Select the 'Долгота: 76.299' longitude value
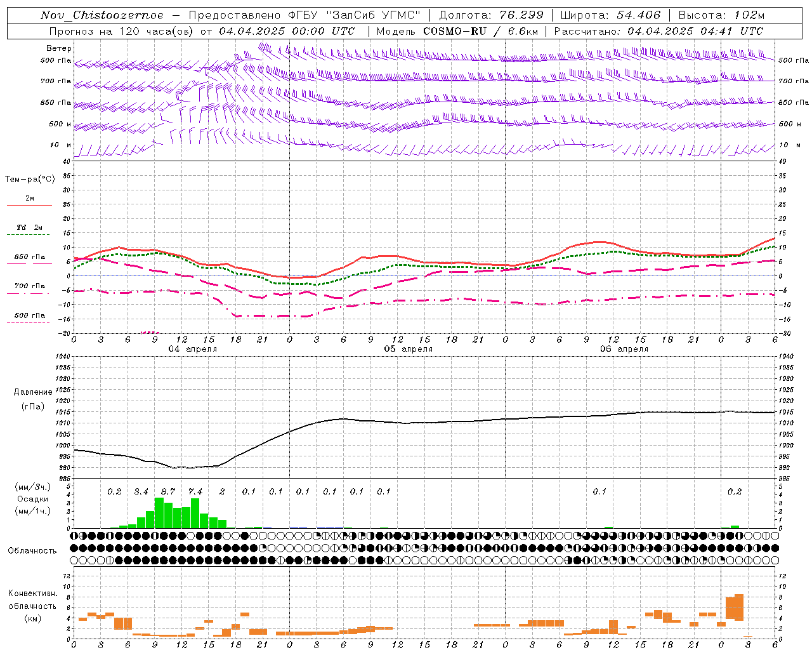This screenshot has height=650, width=812. [x=491, y=15]
